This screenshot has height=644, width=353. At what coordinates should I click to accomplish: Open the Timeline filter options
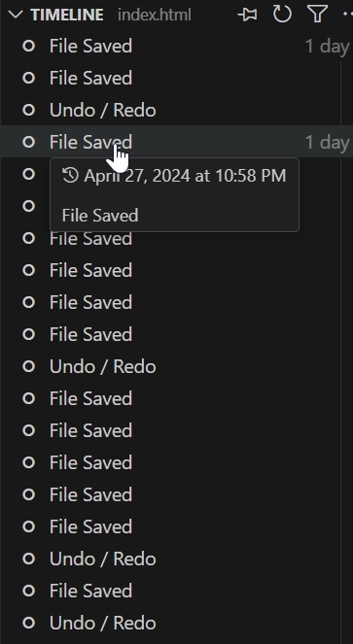click(317, 15)
